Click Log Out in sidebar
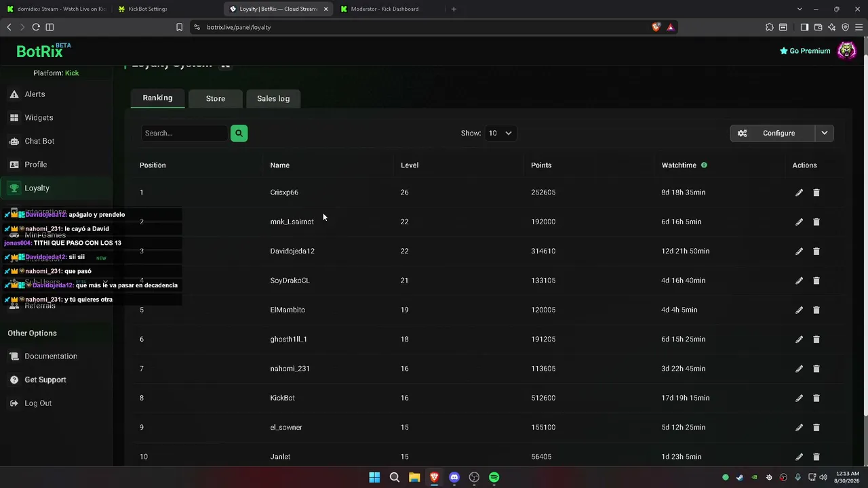The height and width of the screenshot is (488, 868). coord(38,403)
